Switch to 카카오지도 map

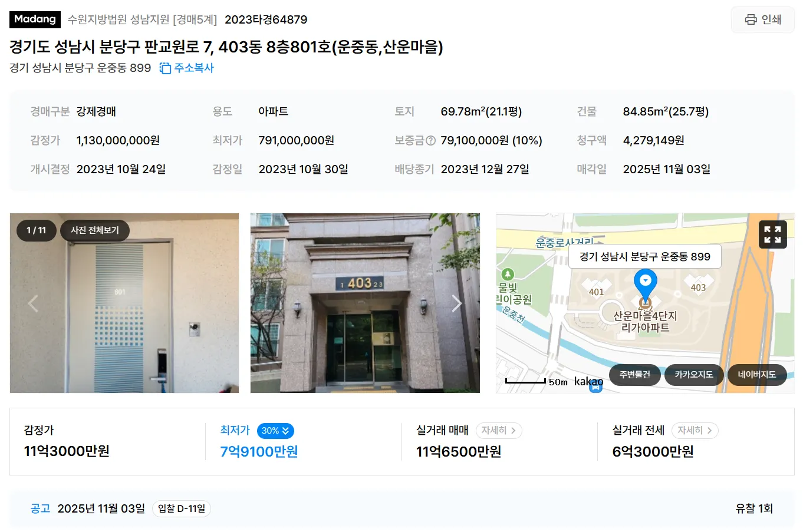pyautogui.click(x=694, y=375)
